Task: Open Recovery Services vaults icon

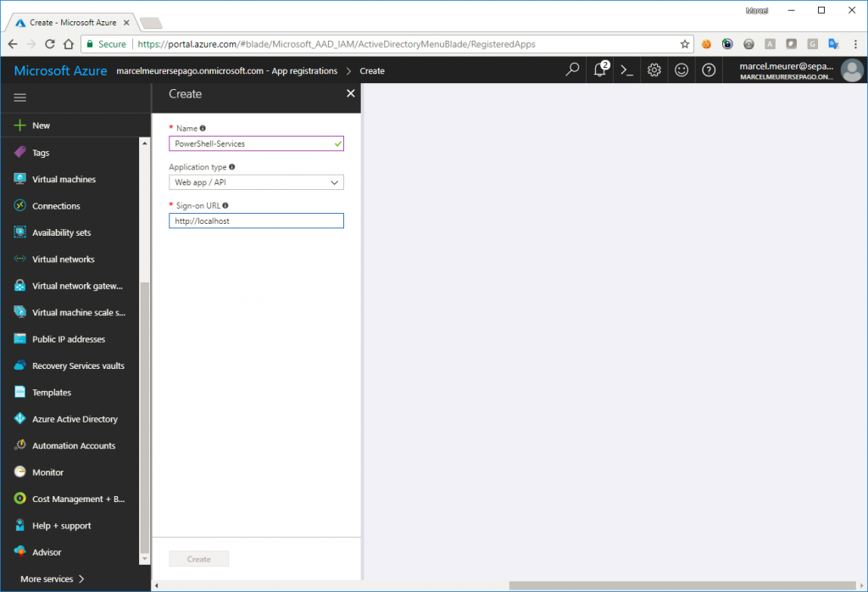Action: point(20,365)
